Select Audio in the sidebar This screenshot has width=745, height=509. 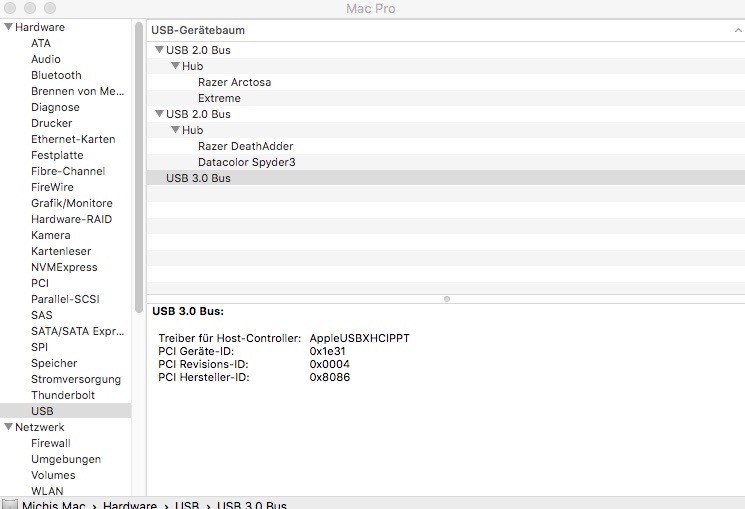pyautogui.click(x=46, y=59)
